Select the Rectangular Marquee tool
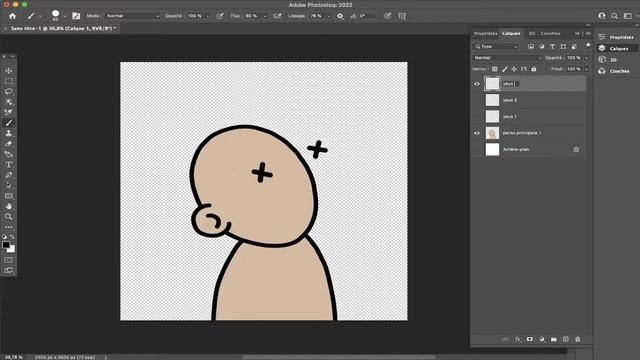 click(x=9, y=81)
